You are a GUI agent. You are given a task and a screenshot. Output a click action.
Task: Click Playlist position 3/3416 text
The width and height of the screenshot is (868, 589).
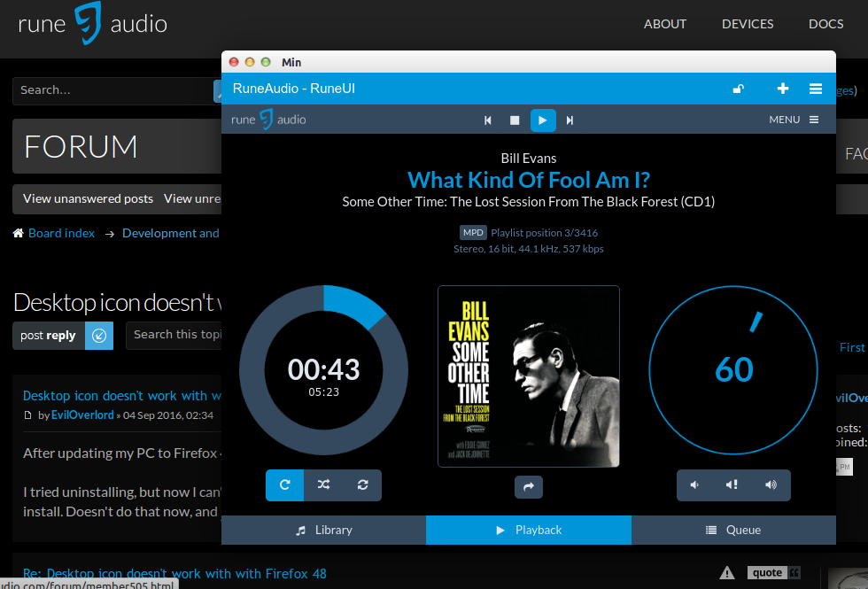(x=544, y=233)
